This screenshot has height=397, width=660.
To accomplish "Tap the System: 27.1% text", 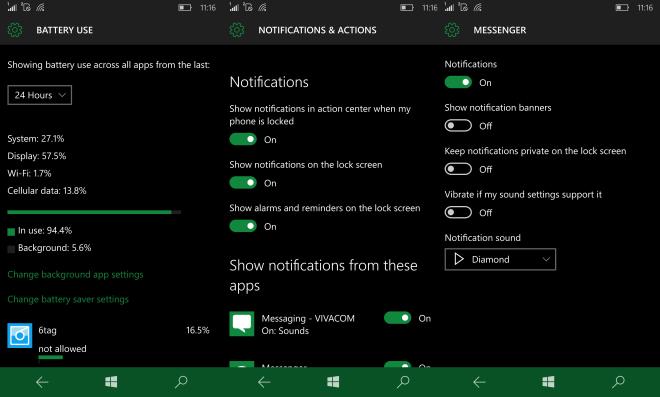I will click(x=36, y=139).
